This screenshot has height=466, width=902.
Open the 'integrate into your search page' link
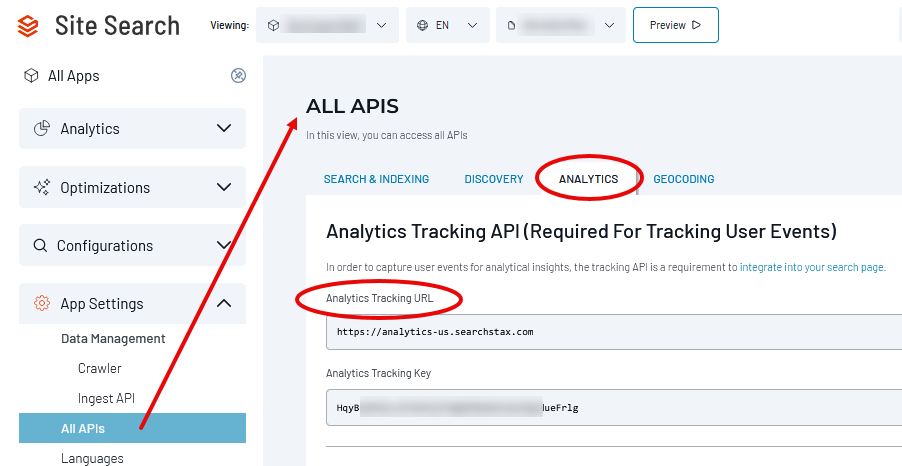coord(812,268)
